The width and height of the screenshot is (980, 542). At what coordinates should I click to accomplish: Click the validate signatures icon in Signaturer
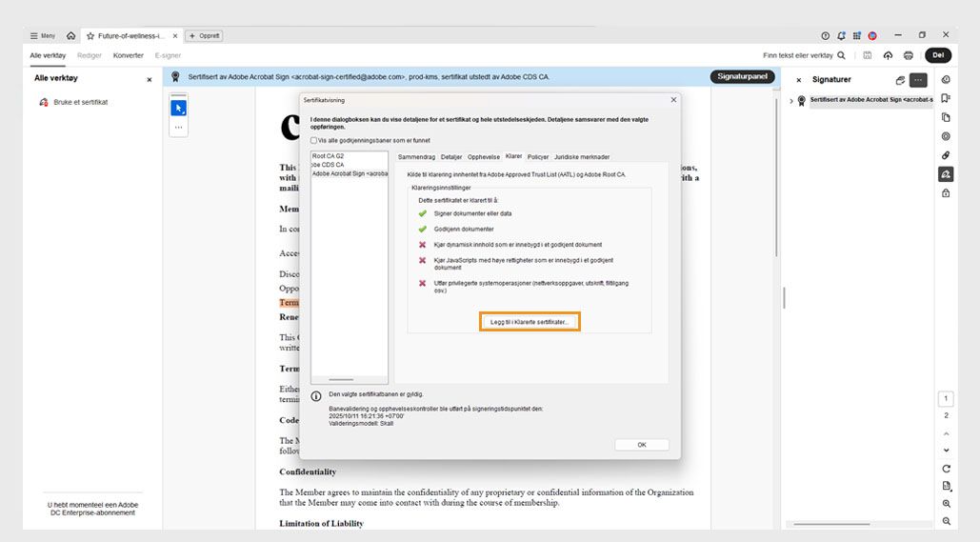900,80
